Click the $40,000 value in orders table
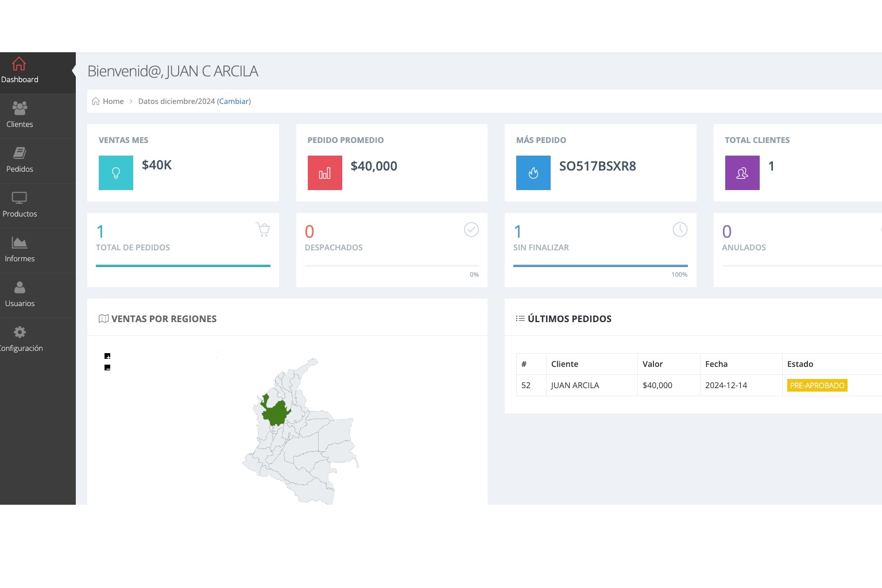This screenshot has height=588, width=882. point(657,385)
